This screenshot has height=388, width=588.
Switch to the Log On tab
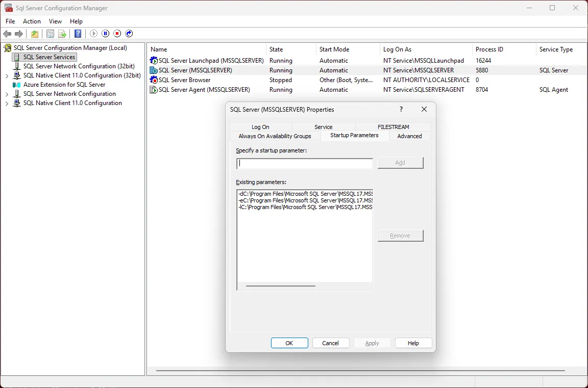pos(261,126)
